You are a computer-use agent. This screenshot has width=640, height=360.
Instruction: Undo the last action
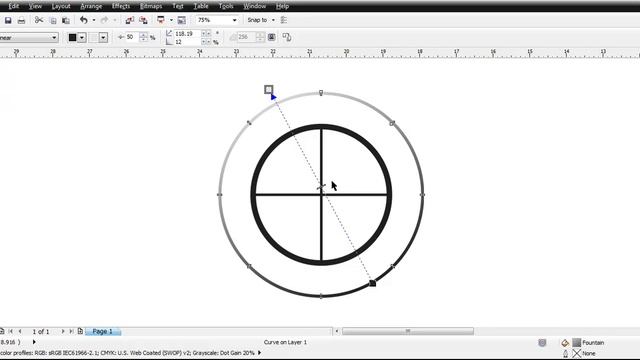[84, 20]
